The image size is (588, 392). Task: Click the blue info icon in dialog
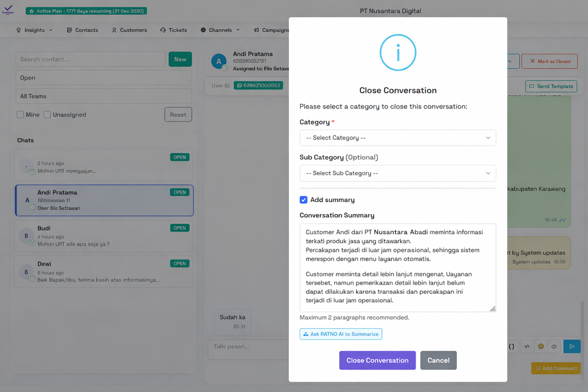(397, 53)
